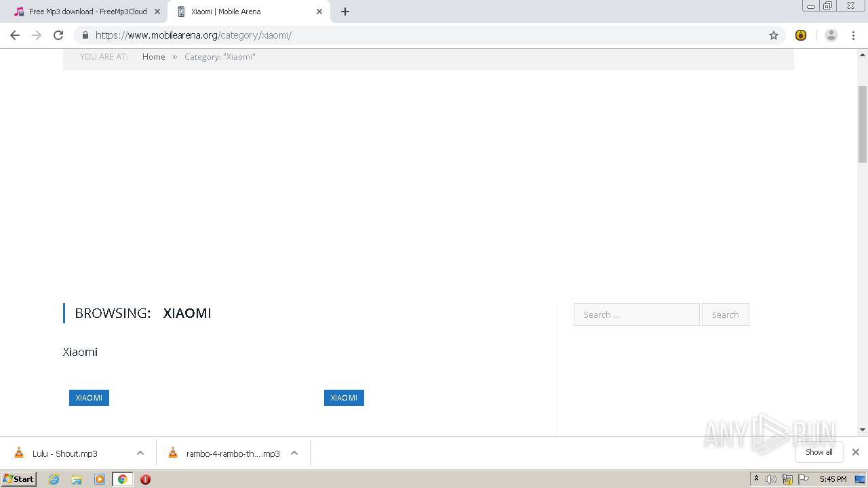Reload the current page
Screen dimensions: 868x488
(58, 35)
